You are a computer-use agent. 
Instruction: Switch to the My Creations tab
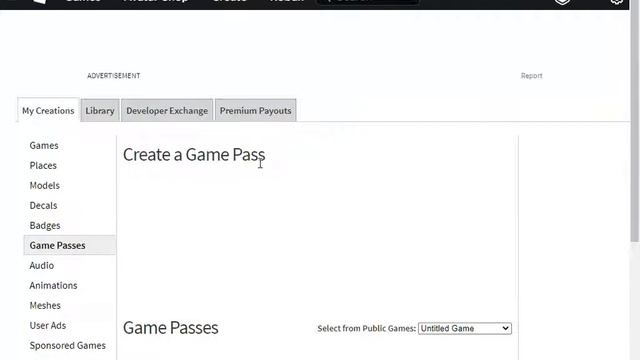pyautogui.click(x=48, y=110)
